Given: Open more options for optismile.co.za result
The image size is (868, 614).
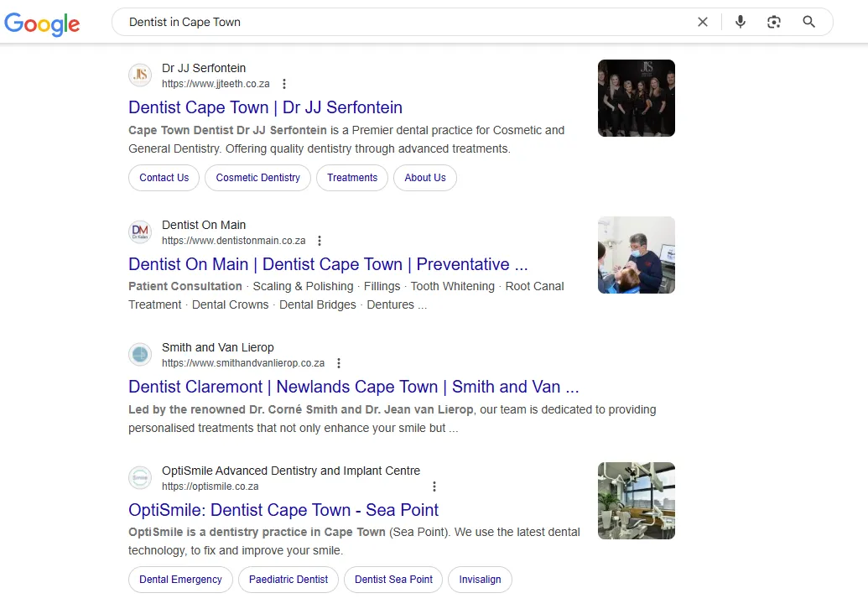Looking at the screenshot, I should pyautogui.click(x=434, y=487).
